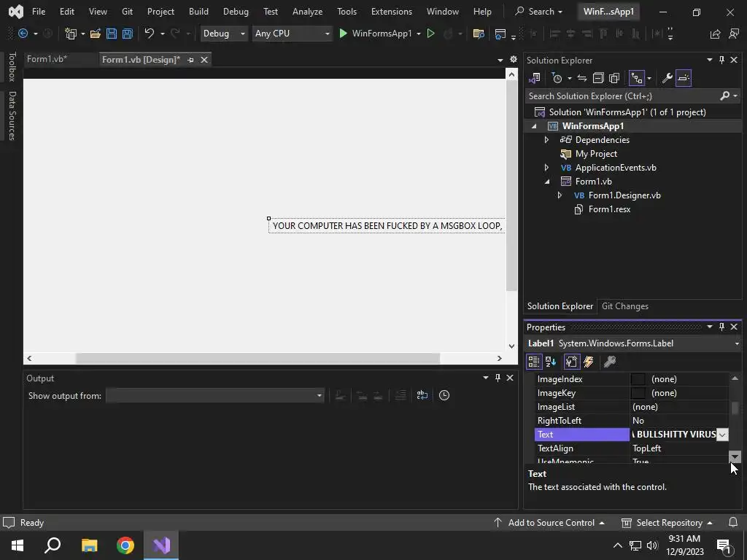The height and width of the screenshot is (560, 747).
Task: Open the document tab settings gear
Action: coord(513,60)
